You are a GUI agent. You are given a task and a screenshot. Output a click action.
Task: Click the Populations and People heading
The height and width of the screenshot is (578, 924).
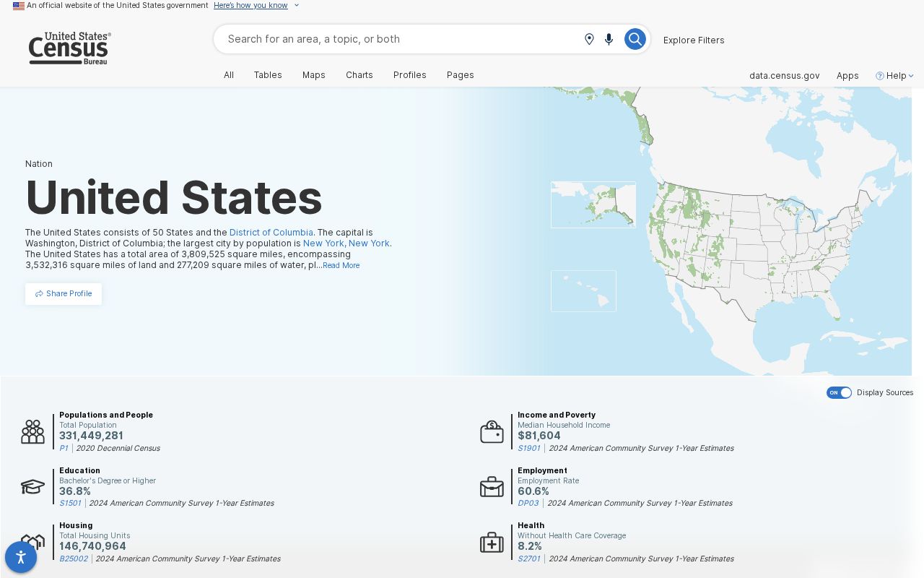click(106, 415)
